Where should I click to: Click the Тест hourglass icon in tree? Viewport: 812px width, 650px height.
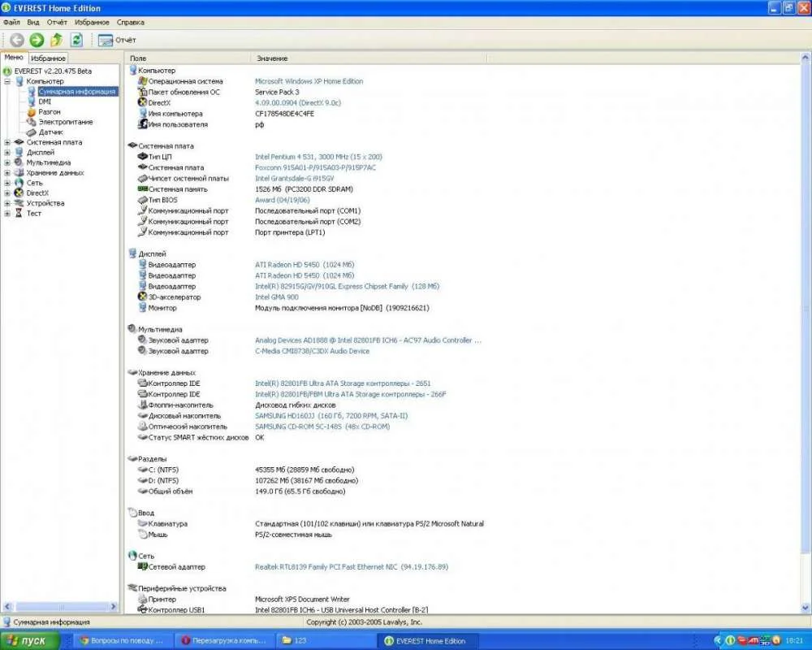click(x=19, y=213)
